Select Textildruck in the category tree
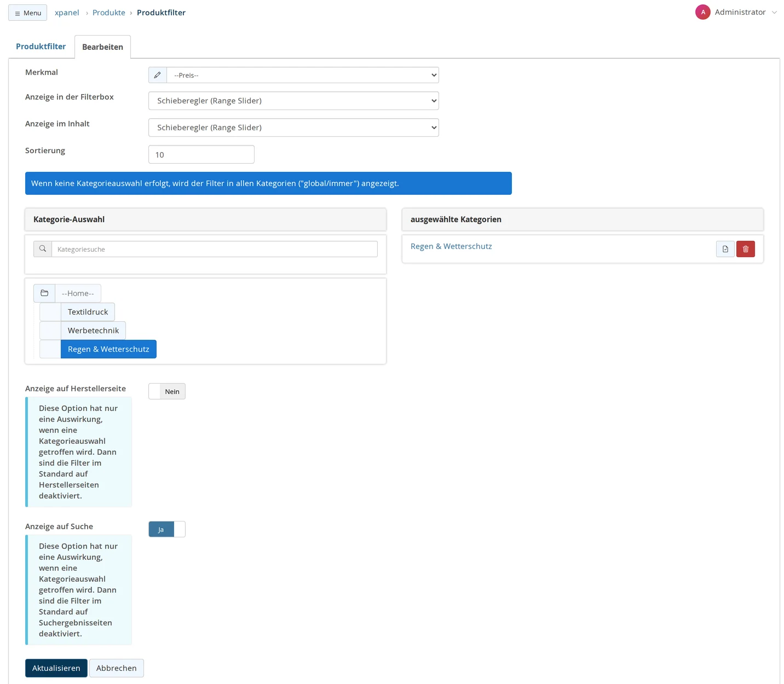 pos(88,312)
